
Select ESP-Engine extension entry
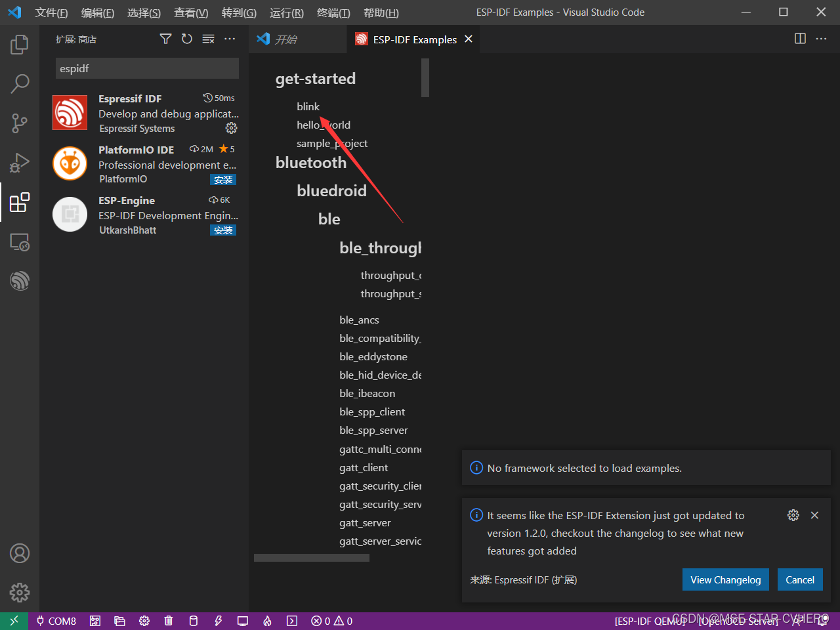pyautogui.click(x=144, y=215)
